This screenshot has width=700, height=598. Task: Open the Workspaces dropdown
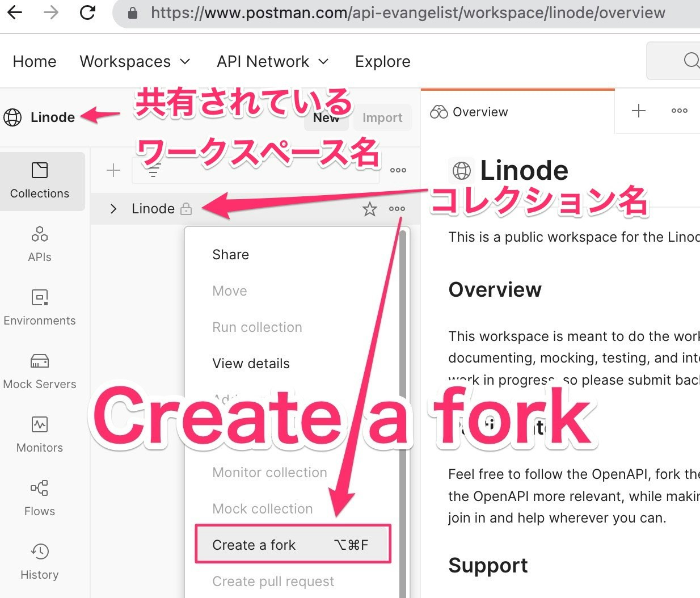[x=135, y=61]
